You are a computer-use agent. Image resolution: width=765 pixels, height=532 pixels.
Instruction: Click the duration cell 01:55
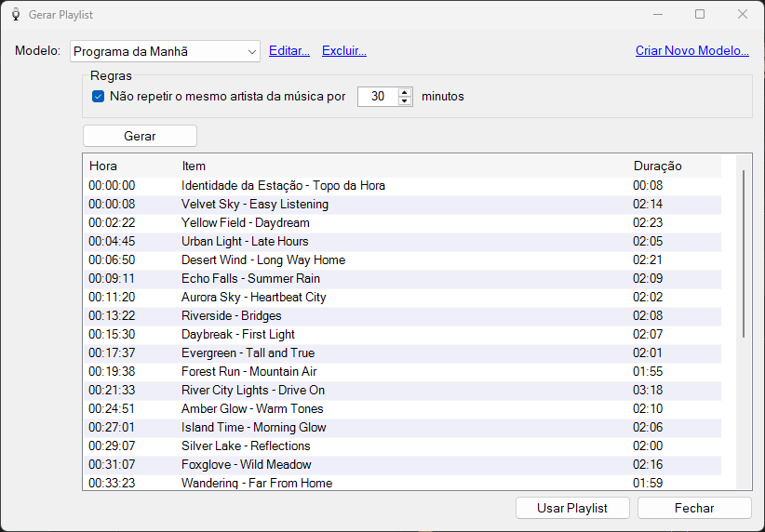tap(648, 372)
